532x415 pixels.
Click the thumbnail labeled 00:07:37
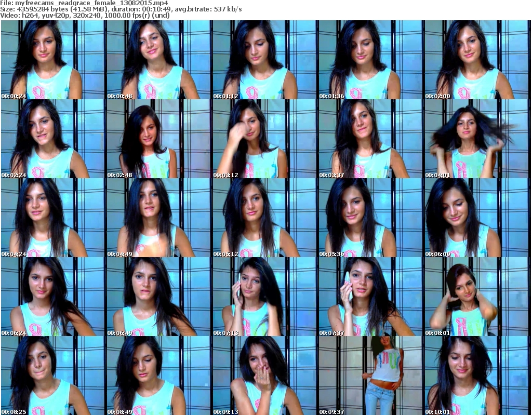coord(371,297)
